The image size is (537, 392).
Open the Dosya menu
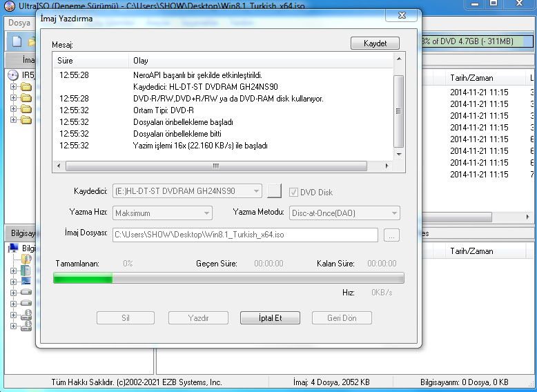(x=19, y=23)
